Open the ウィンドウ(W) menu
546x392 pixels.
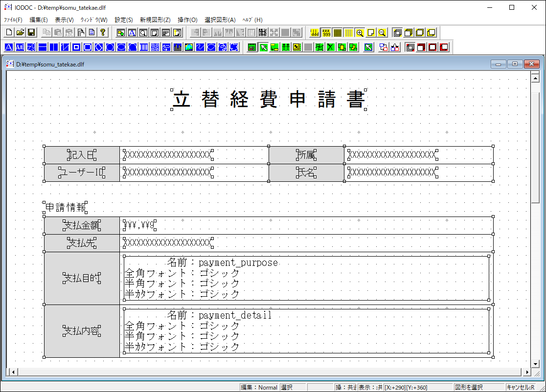[94, 20]
